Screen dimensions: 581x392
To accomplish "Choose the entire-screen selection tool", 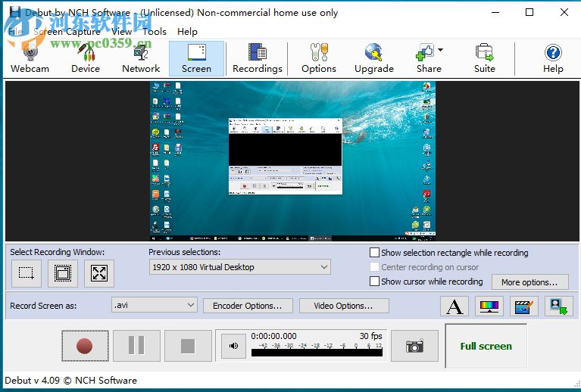I will [x=99, y=273].
